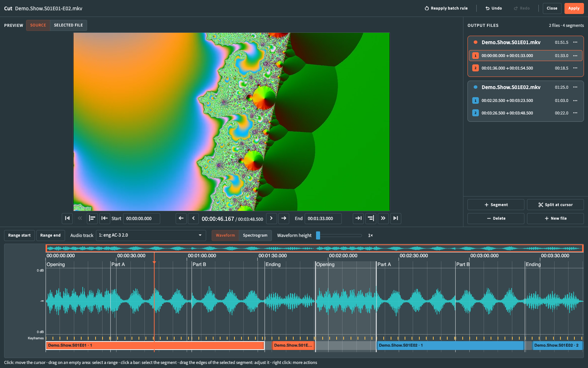588x368 pixels.
Task: Step forward with the right arrow
Action: 284,218
